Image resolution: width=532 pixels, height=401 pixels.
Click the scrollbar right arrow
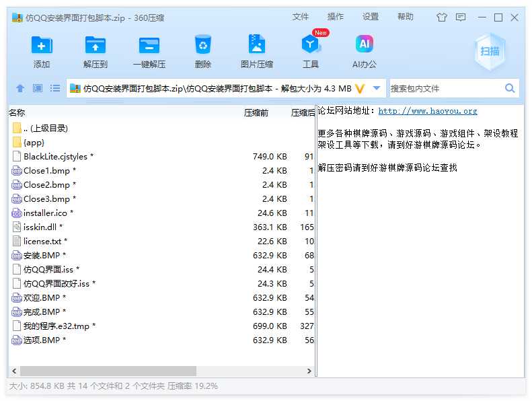pos(309,371)
